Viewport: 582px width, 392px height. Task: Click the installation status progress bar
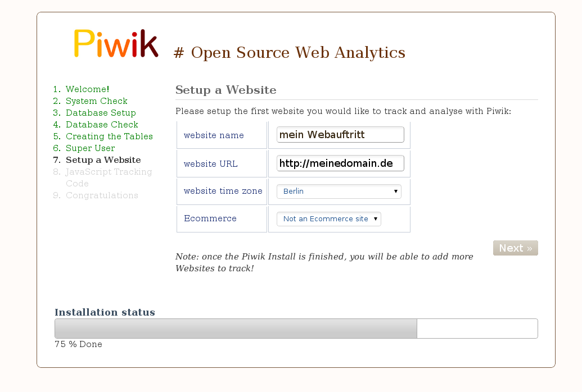296,329
